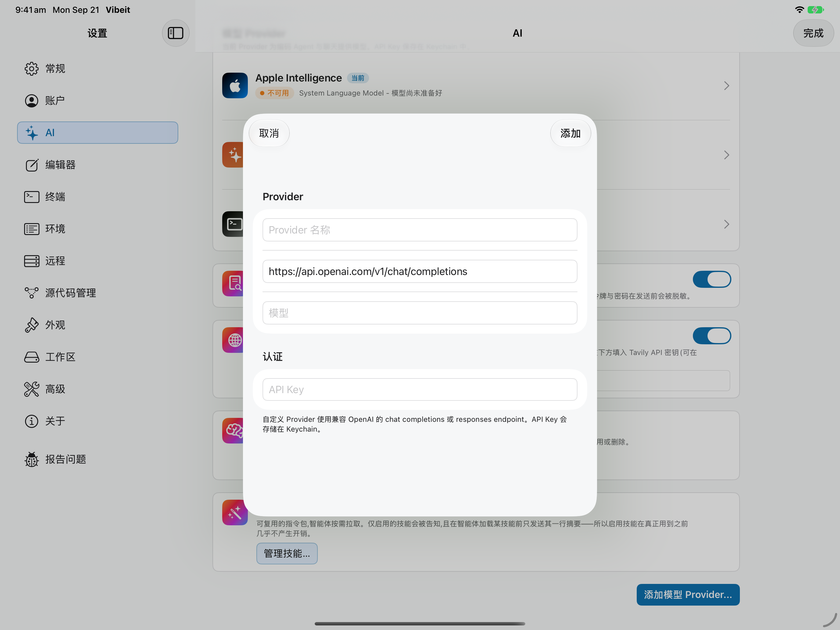Screen dimensions: 840x630
Task: Click the endpoint URL field with api.openai.com
Action: [x=420, y=271]
